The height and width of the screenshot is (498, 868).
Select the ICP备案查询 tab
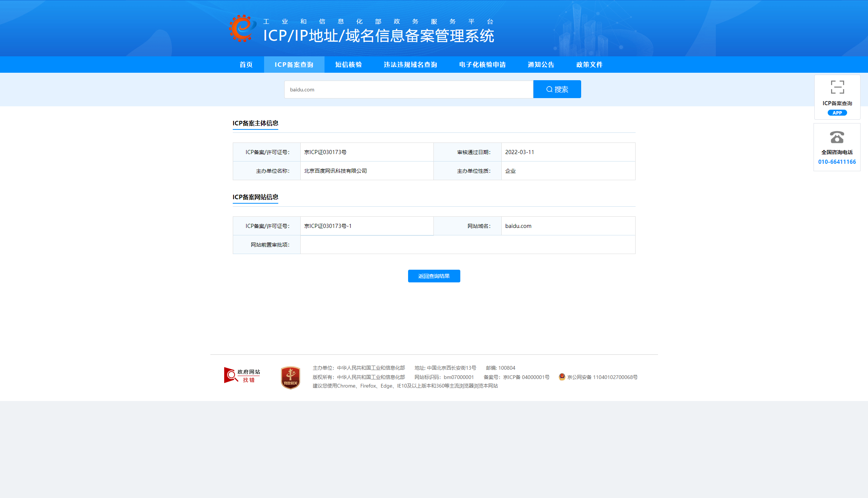coord(294,65)
